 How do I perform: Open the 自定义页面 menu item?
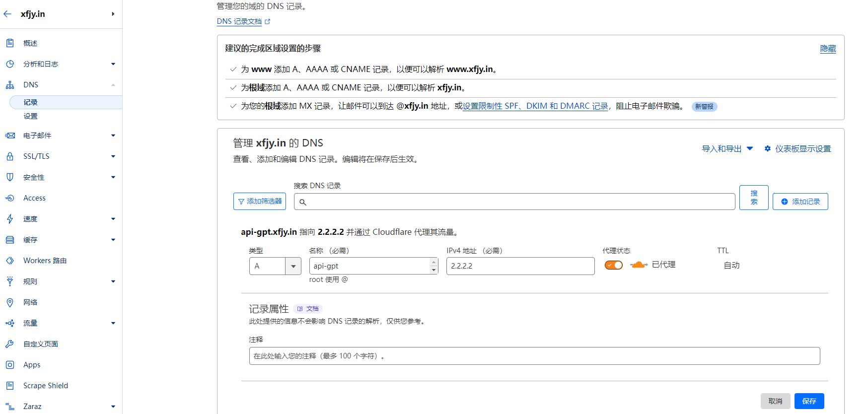pyautogui.click(x=41, y=344)
